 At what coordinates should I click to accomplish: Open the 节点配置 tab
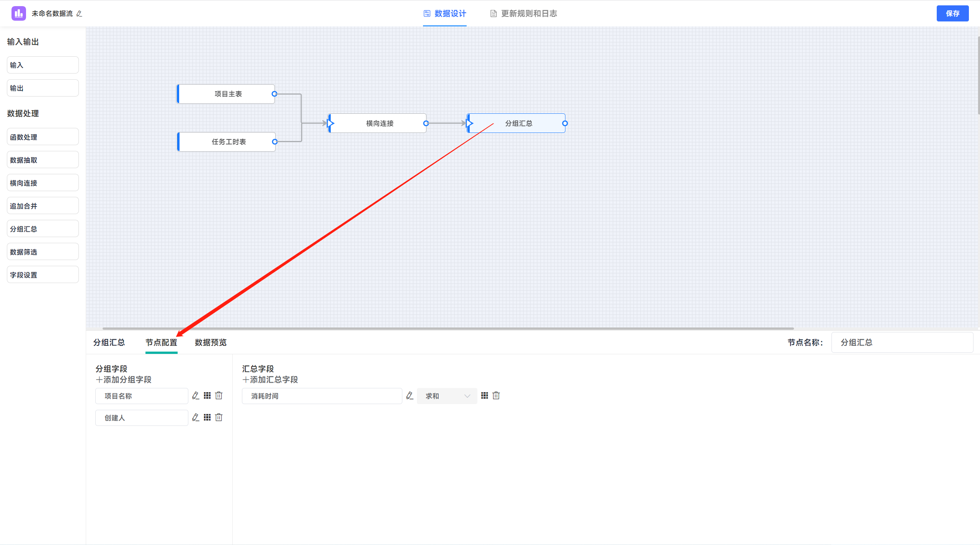(x=161, y=342)
